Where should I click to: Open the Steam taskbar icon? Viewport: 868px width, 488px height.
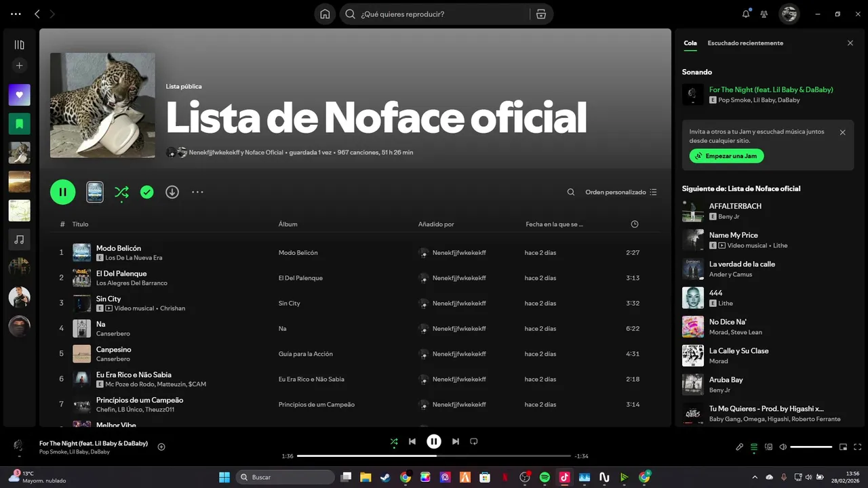pos(385,477)
